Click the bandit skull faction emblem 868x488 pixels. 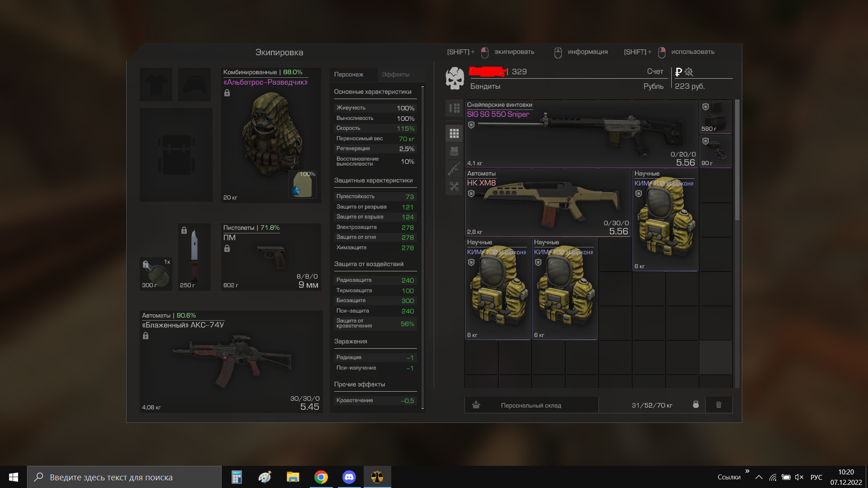(455, 78)
